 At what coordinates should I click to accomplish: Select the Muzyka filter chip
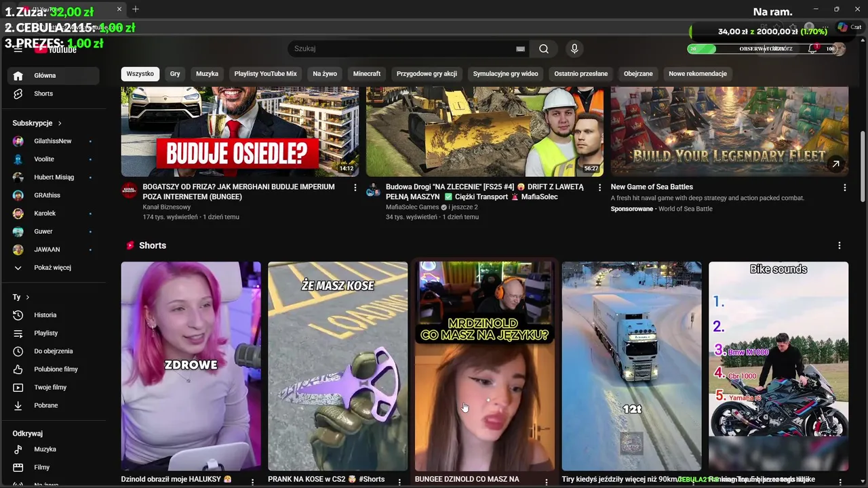click(208, 73)
